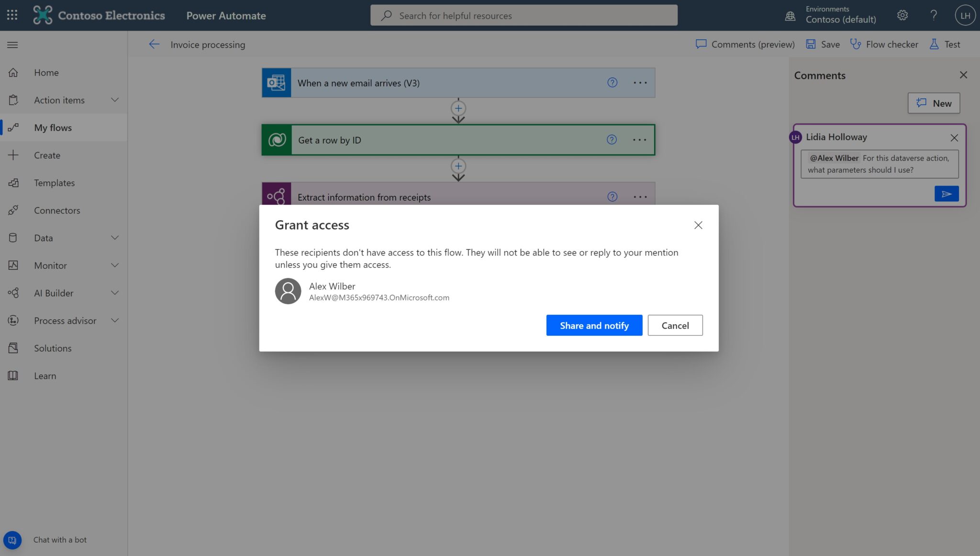
Task: Click the Share and notify button
Action: [594, 325]
